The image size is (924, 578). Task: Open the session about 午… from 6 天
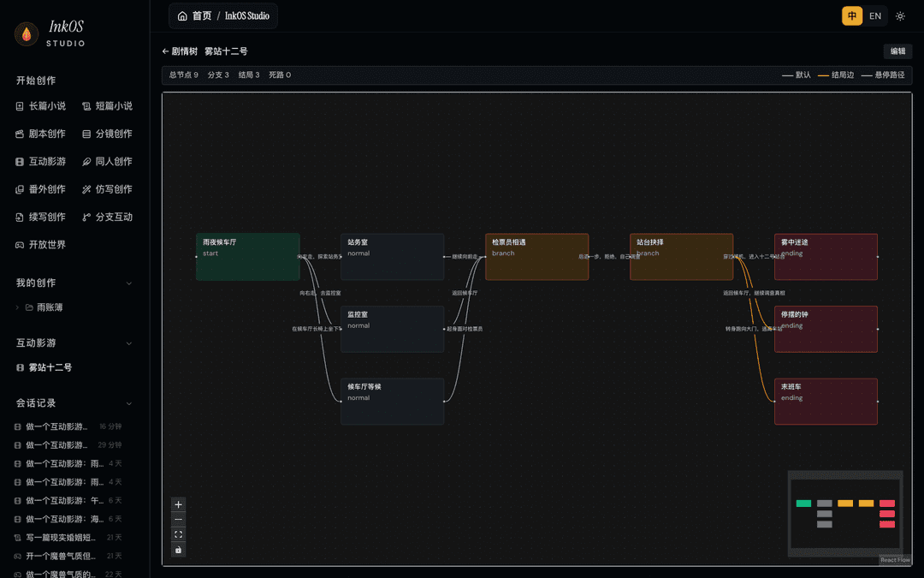68,500
